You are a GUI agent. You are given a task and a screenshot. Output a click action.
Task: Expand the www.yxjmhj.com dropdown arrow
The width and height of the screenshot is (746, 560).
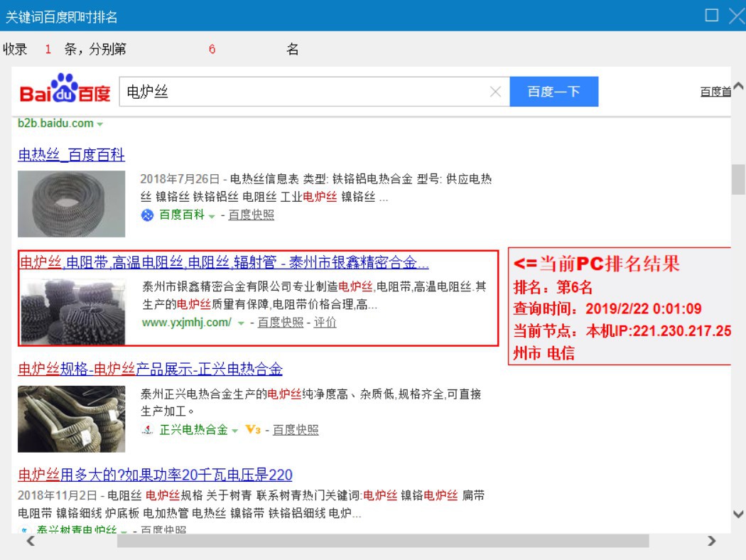coord(241,323)
